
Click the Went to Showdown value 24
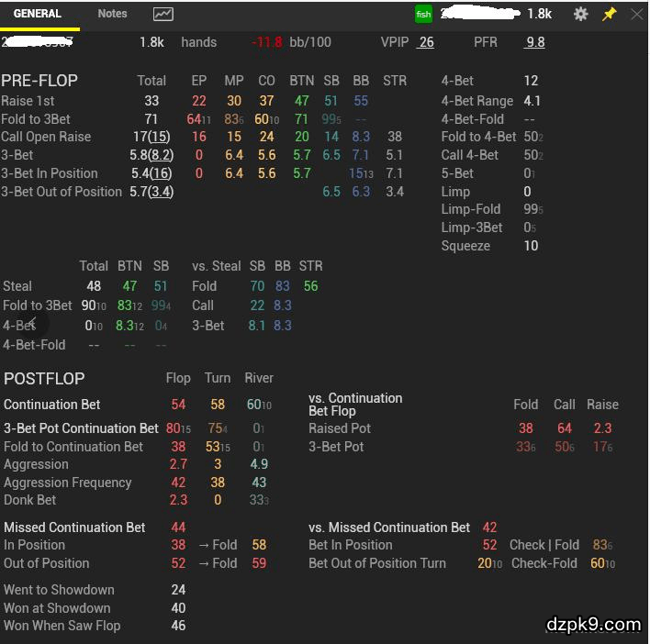click(x=178, y=590)
